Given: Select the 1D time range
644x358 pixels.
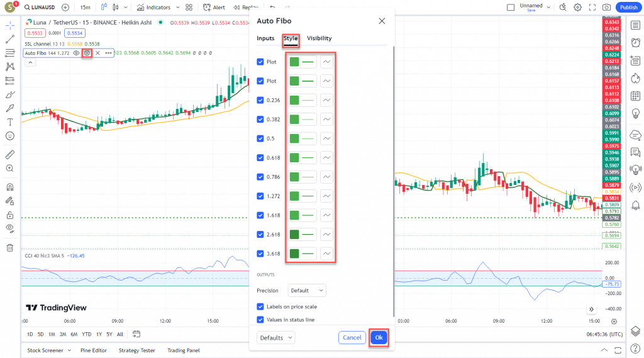Looking at the screenshot, I should pyautogui.click(x=30, y=335).
